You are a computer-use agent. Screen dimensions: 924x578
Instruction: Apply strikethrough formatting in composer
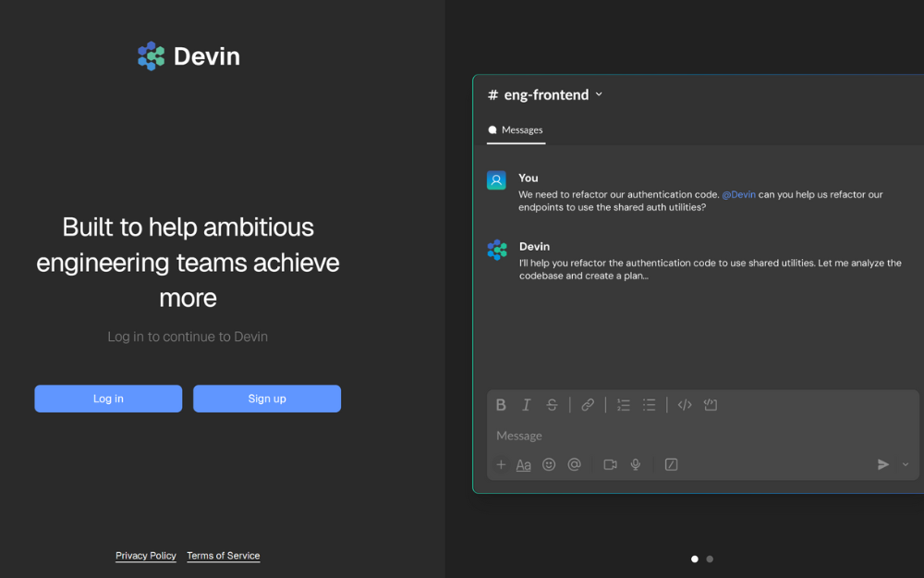(552, 405)
